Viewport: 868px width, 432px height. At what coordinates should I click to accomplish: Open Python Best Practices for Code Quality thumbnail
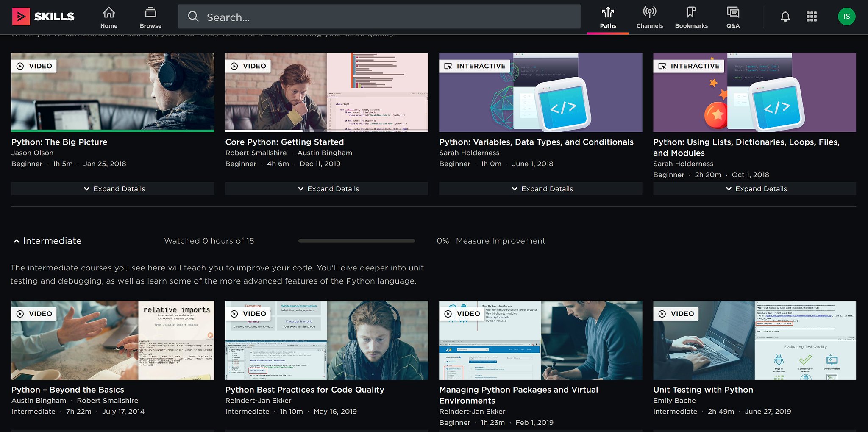(x=327, y=340)
